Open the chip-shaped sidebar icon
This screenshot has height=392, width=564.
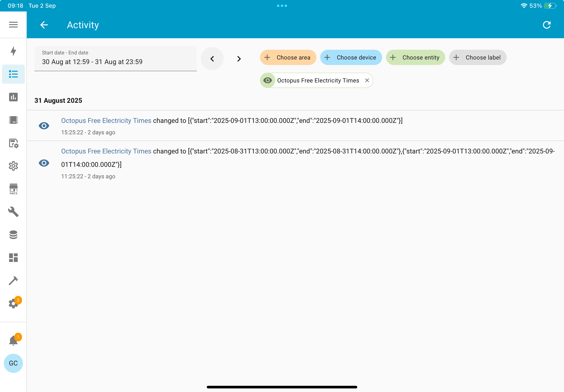13,120
